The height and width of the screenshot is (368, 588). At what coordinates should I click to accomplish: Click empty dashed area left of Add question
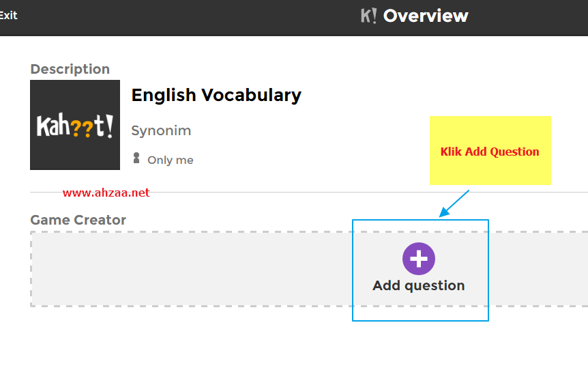[x=191, y=269]
